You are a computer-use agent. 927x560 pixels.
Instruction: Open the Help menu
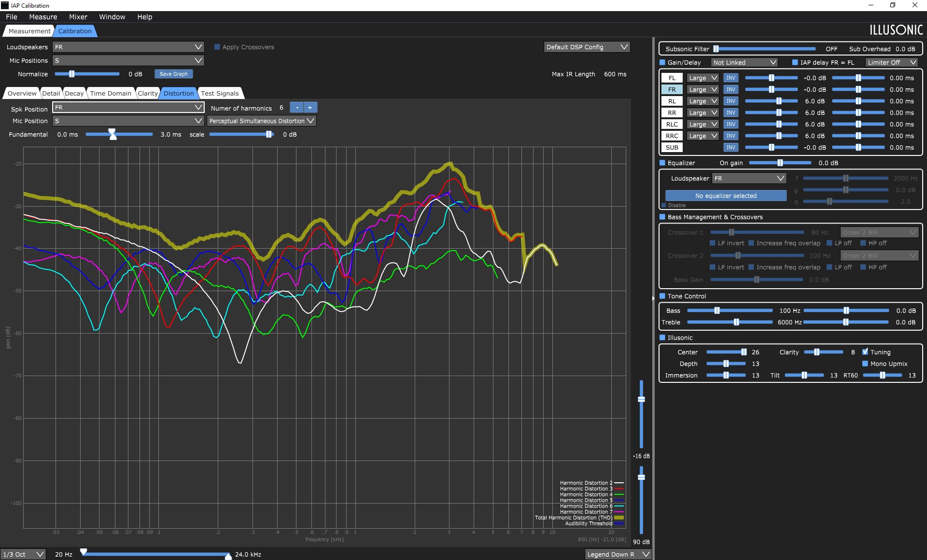click(x=144, y=17)
